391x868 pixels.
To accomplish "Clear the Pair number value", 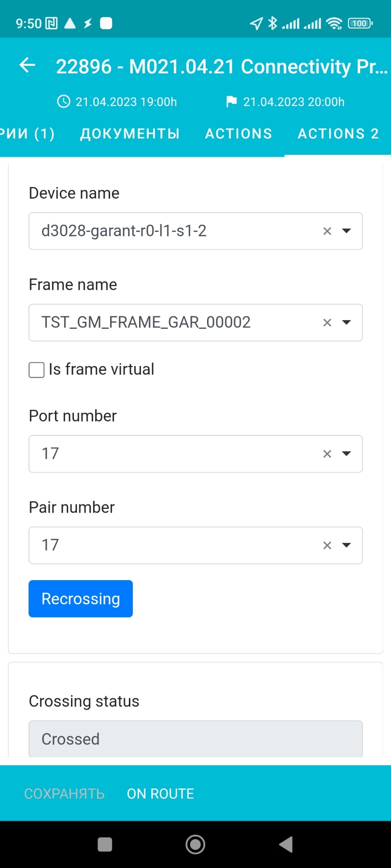I will pyautogui.click(x=327, y=545).
